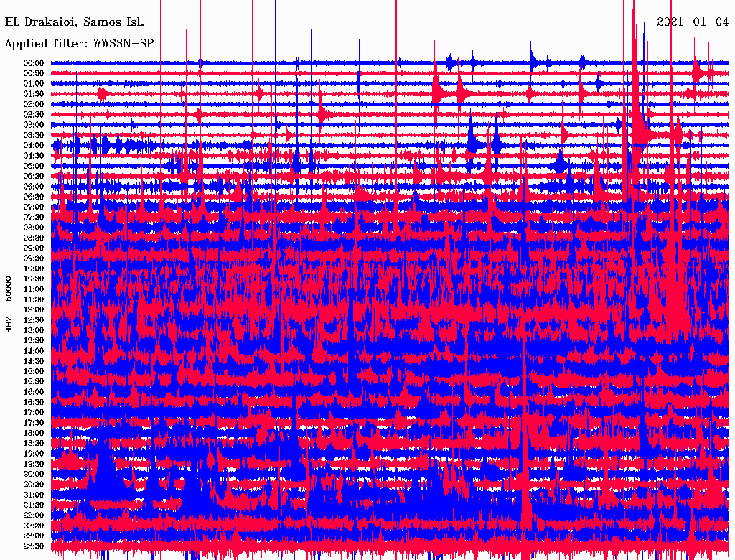Select the 14:30 time label
The image size is (735, 560).
pos(33,361)
